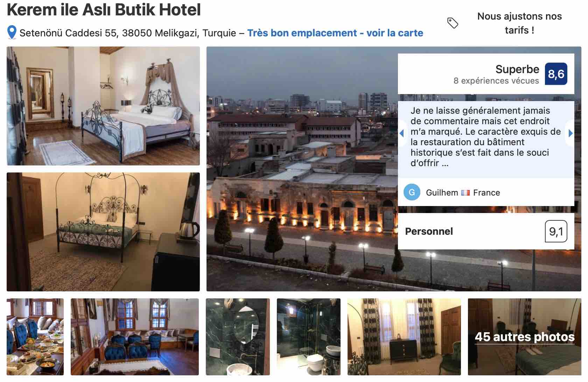Show next review with right arrow
The height and width of the screenshot is (382, 588).
(x=570, y=133)
